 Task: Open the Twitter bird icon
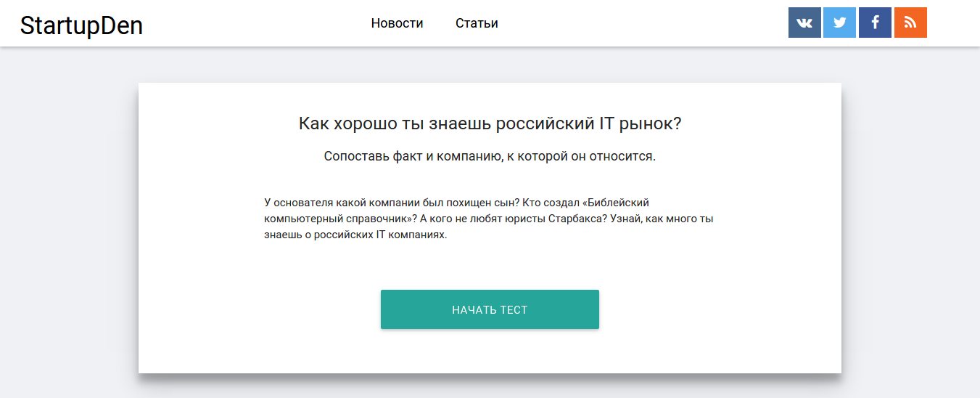tap(839, 23)
